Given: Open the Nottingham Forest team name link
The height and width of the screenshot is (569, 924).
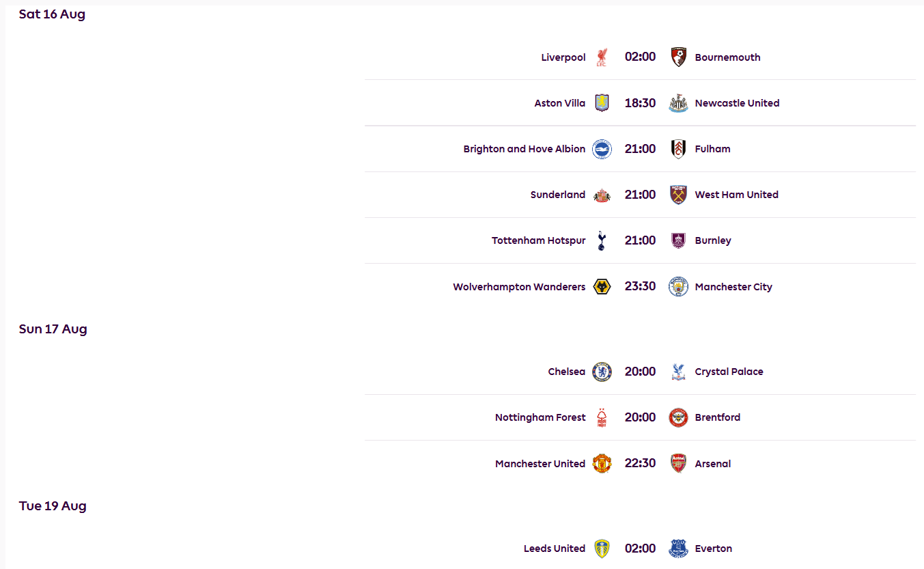Looking at the screenshot, I should (x=540, y=417).
